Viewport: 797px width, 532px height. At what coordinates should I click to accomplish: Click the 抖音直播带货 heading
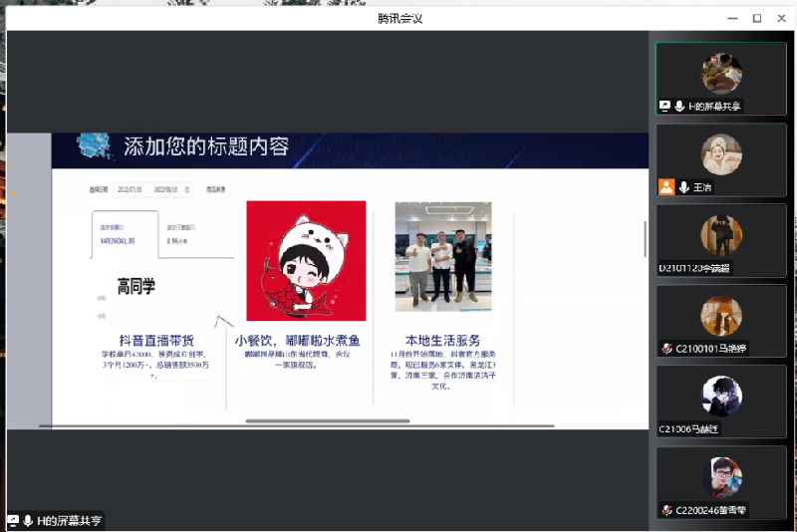coord(156,340)
